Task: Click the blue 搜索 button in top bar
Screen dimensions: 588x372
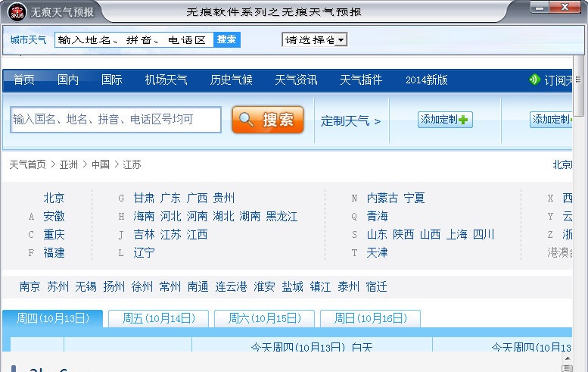Action: click(226, 39)
